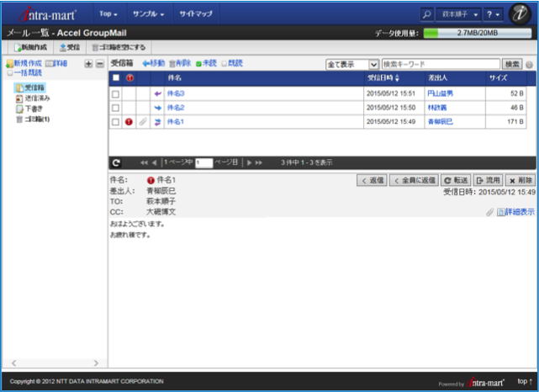Click paperclip attachment icon on 件名1 row

click(x=143, y=122)
